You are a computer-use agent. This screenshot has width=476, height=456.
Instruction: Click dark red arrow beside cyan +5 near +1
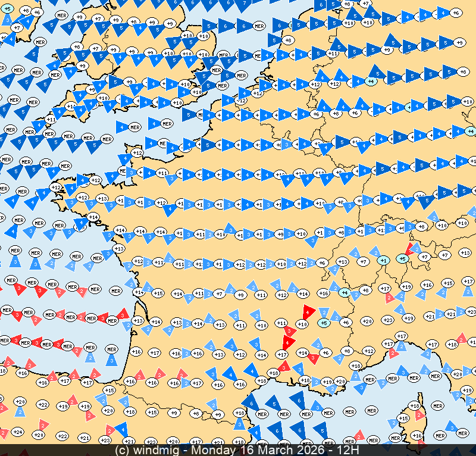coord(409,248)
